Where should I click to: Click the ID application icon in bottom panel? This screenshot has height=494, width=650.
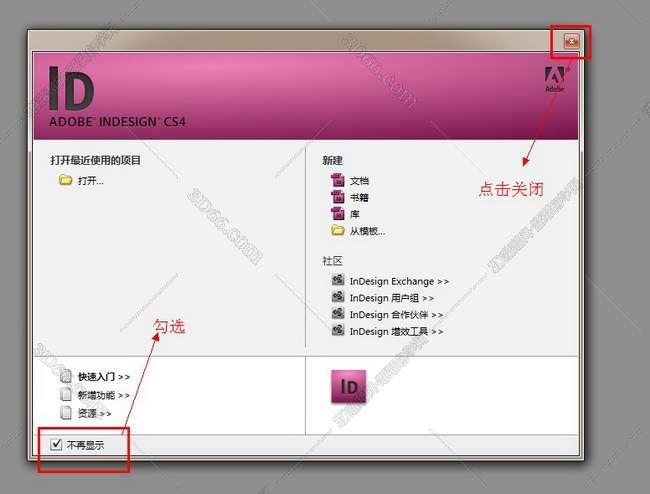tap(349, 387)
